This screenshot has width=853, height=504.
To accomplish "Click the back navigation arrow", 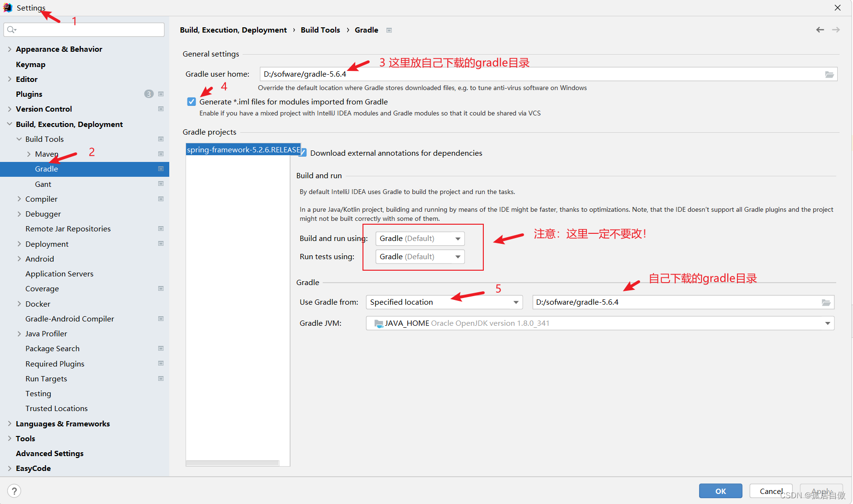I will 820,30.
